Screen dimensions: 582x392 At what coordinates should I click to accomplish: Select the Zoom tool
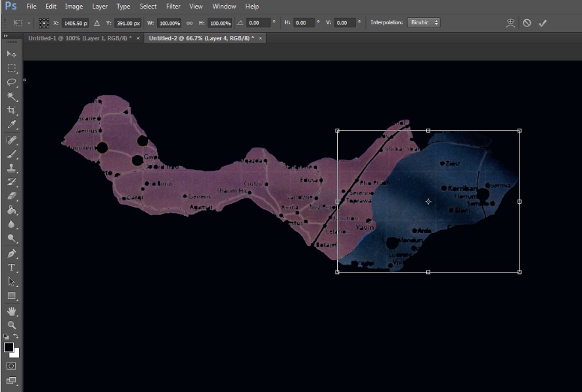pyautogui.click(x=11, y=326)
